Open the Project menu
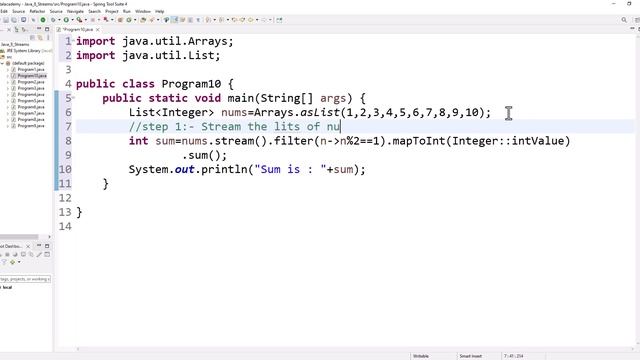640x360 pixels. pos(111,11)
